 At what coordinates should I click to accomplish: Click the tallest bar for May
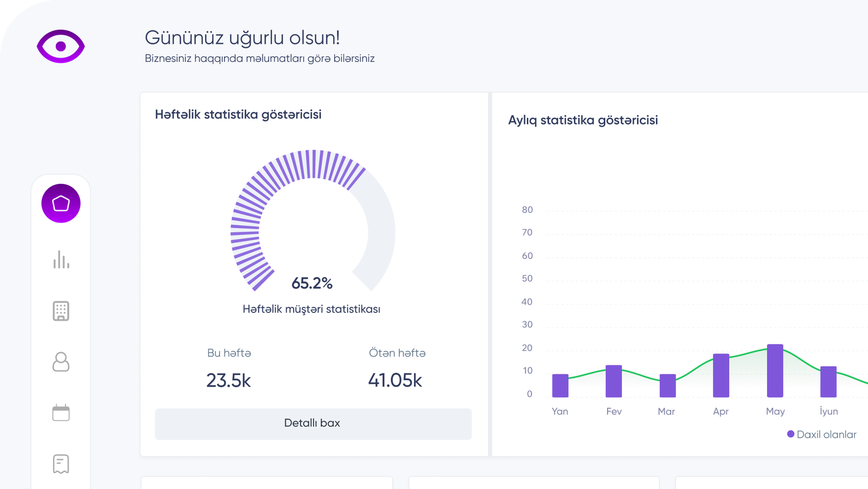tap(775, 371)
